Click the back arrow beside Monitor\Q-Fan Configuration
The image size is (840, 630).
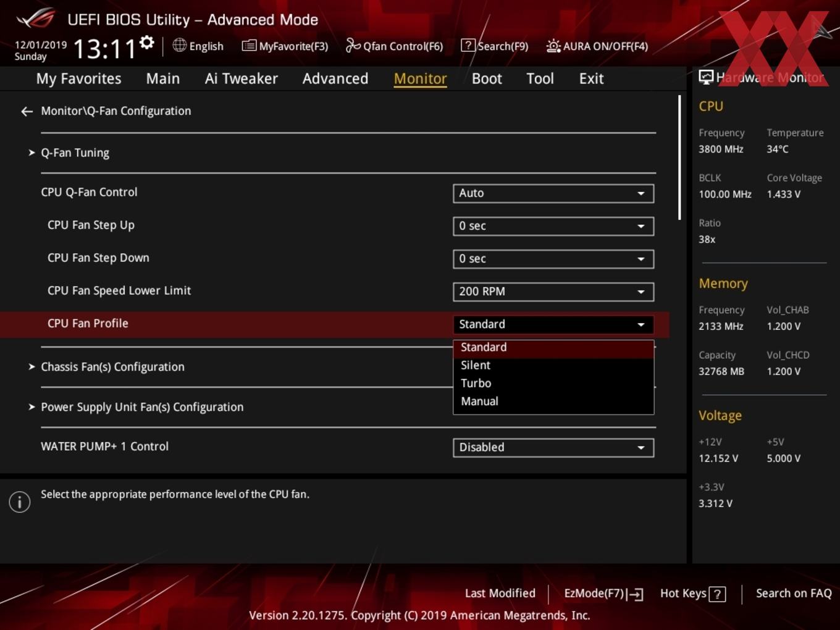27,111
